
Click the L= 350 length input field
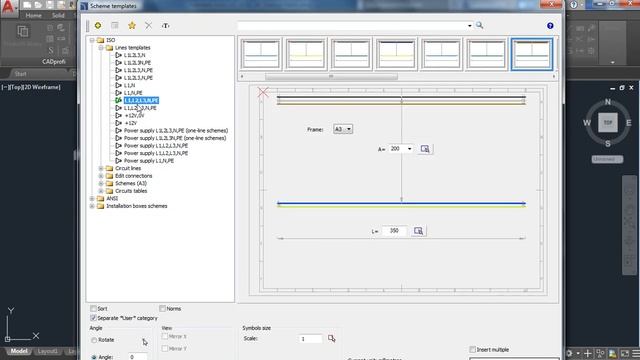394,231
